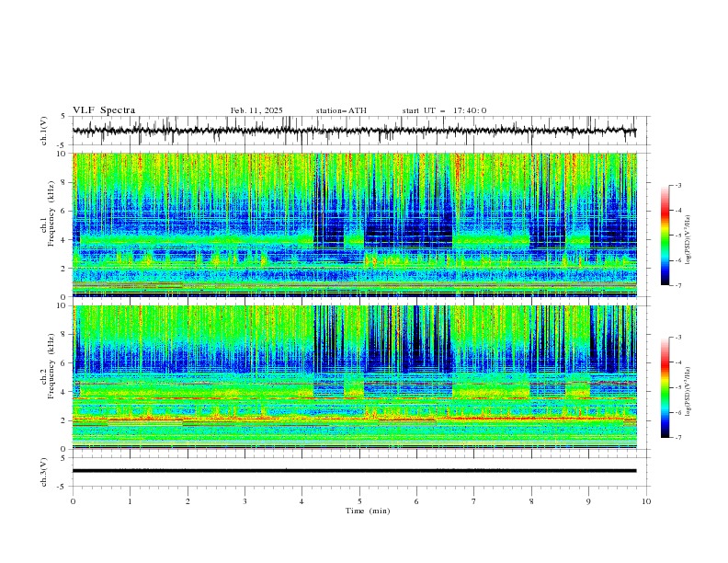Click the upper log(PSD)(V²/Hz) colorbar label
The image size is (728, 563).
pos(688,240)
